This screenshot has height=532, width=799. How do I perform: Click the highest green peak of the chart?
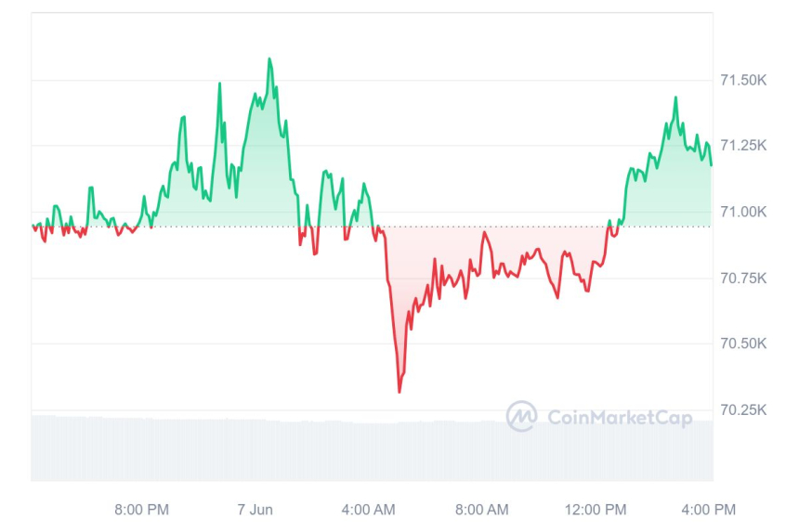pos(269,59)
